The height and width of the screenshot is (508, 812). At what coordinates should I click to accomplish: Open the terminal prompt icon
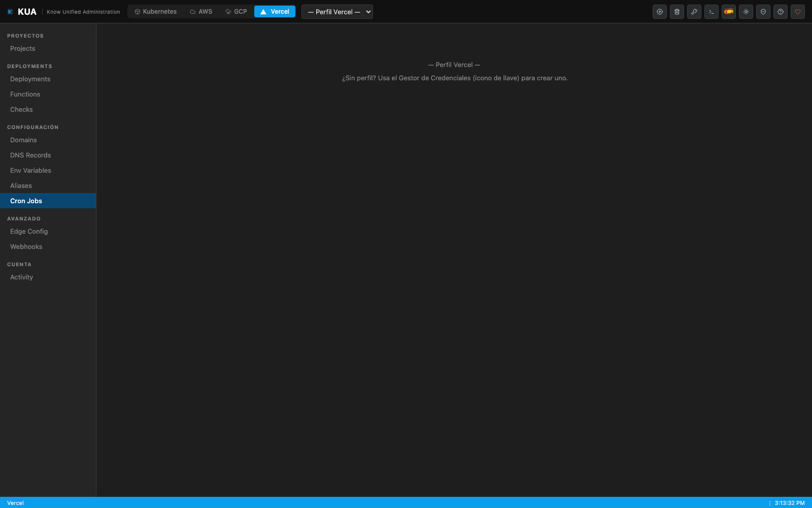pos(712,12)
